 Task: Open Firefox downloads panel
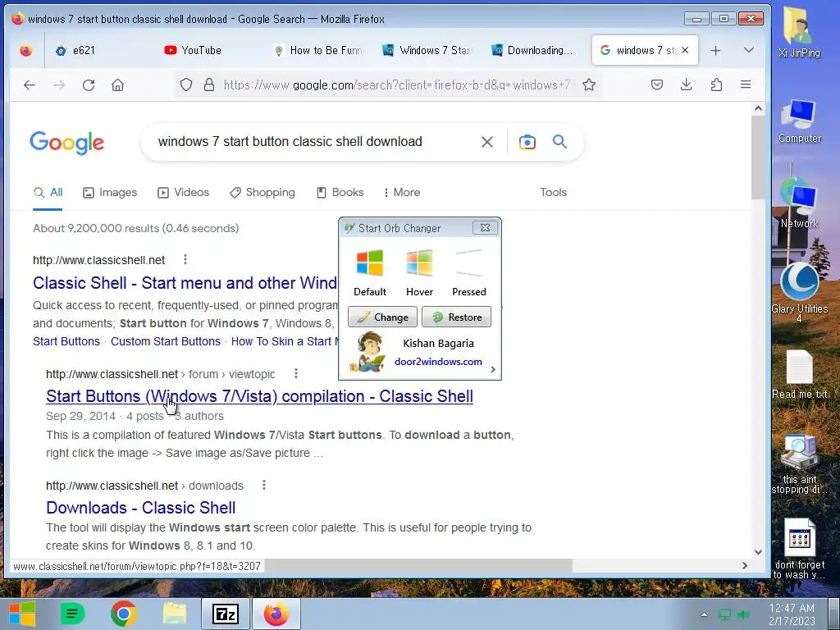(x=687, y=84)
